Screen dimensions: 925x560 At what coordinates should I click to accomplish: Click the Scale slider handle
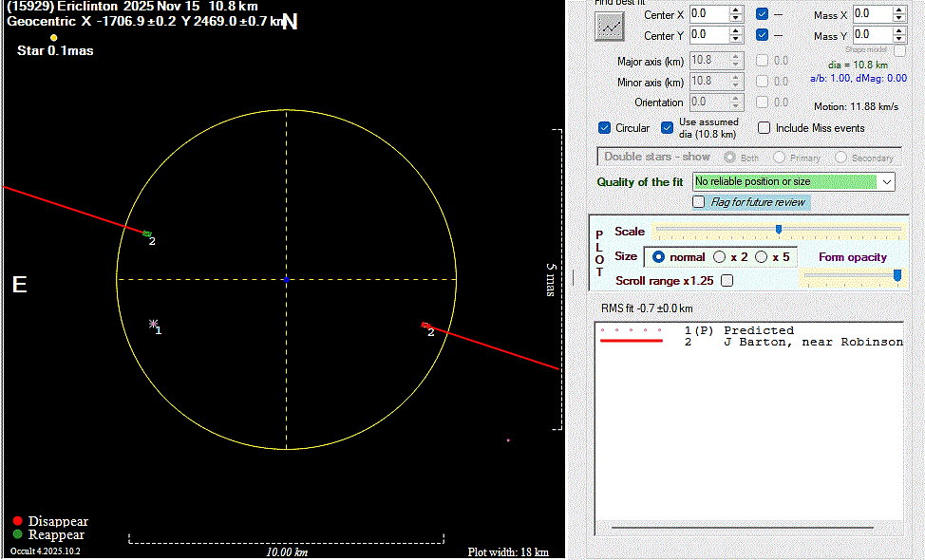click(x=779, y=230)
